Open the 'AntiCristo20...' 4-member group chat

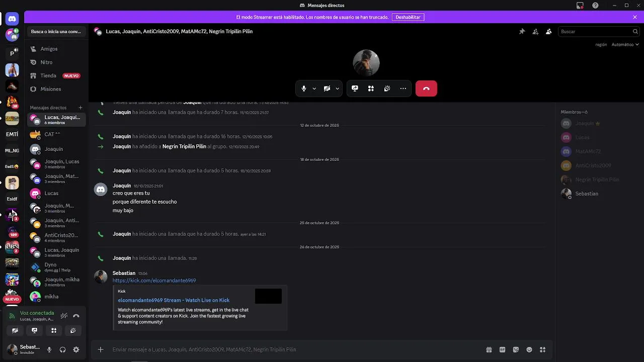56,237
